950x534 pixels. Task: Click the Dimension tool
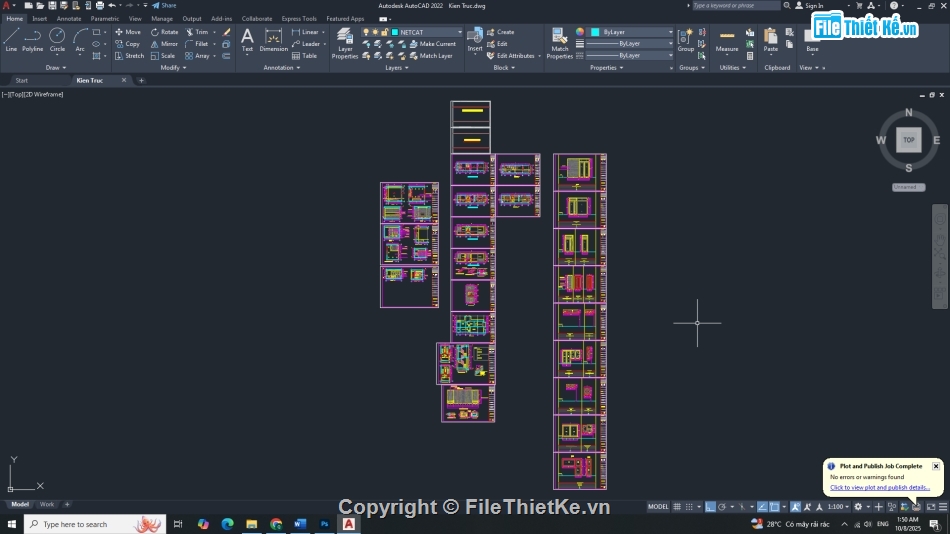tap(273, 40)
